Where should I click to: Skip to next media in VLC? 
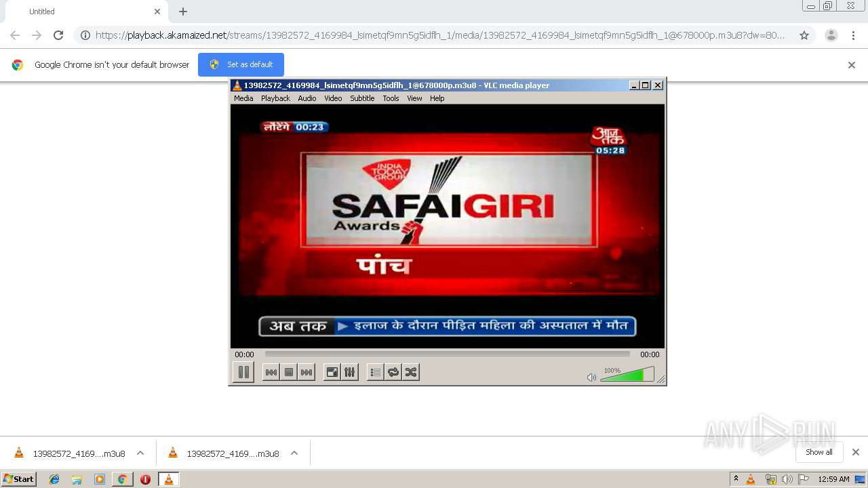click(307, 372)
